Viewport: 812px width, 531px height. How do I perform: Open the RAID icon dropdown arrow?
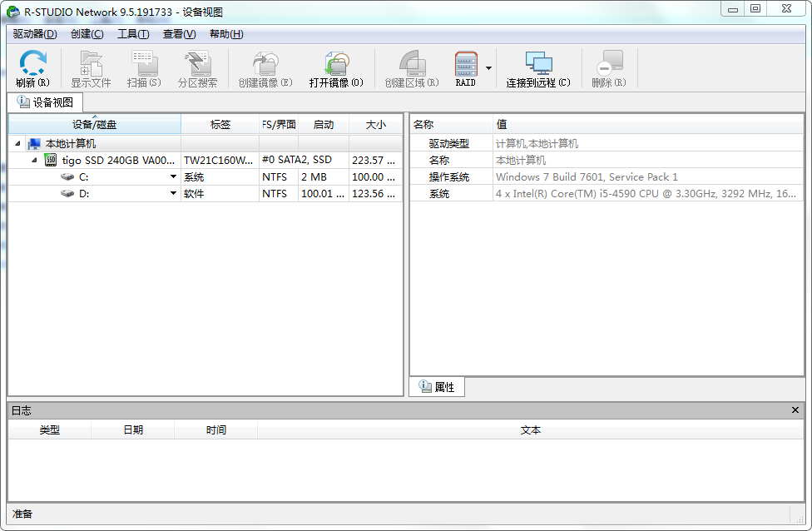coord(488,69)
